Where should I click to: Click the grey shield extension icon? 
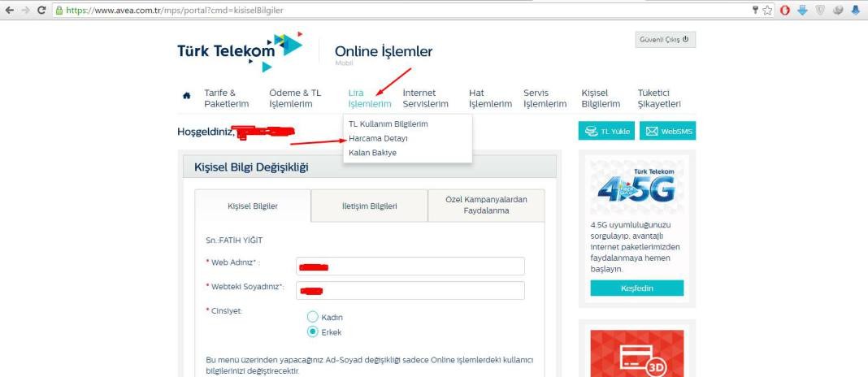tap(820, 10)
